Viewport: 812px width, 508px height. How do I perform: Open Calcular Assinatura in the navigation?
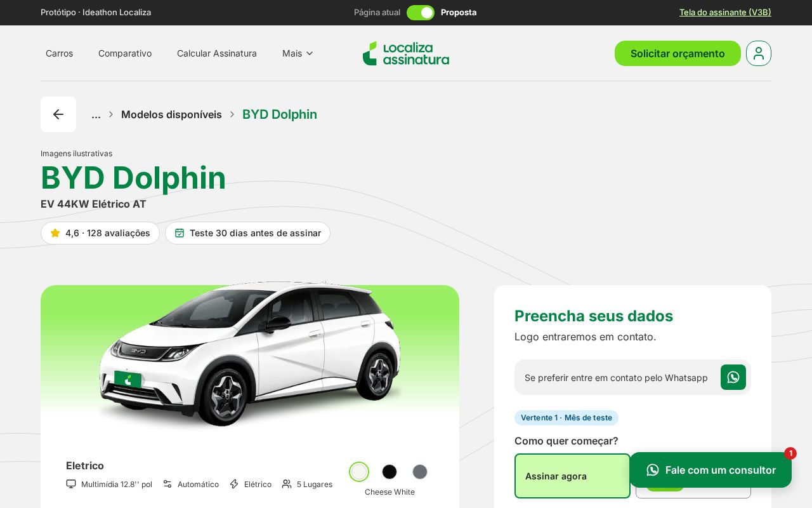(x=217, y=53)
